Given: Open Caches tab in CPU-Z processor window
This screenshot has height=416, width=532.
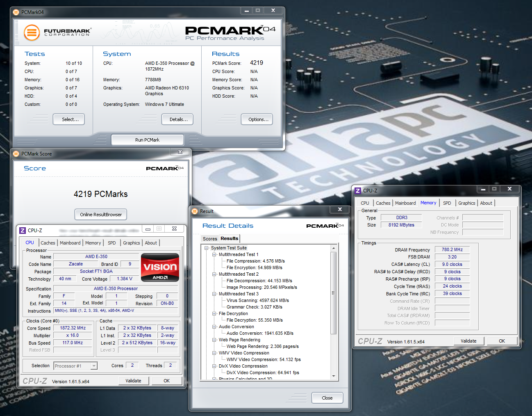Looking at the screenshot, I should pyautogui.click(x=48, y=243).
